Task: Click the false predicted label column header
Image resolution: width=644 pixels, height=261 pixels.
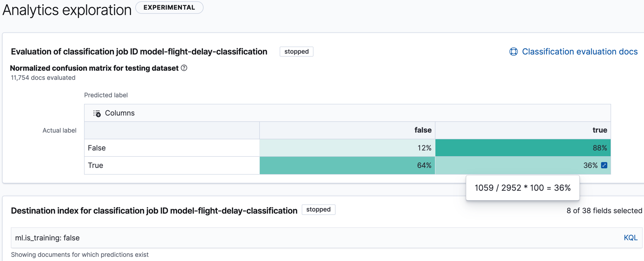Action: coord(423,130)
